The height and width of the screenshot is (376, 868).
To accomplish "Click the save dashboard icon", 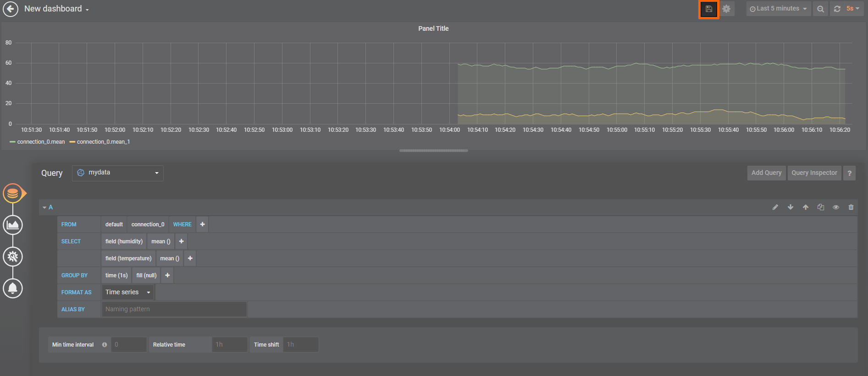I will click(x=708, y=9).
